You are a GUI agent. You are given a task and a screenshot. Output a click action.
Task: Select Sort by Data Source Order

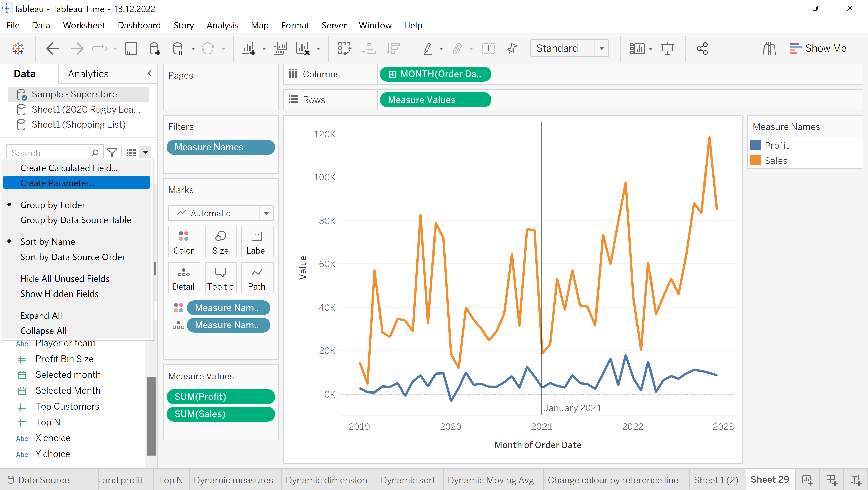(x=72, y=257)
